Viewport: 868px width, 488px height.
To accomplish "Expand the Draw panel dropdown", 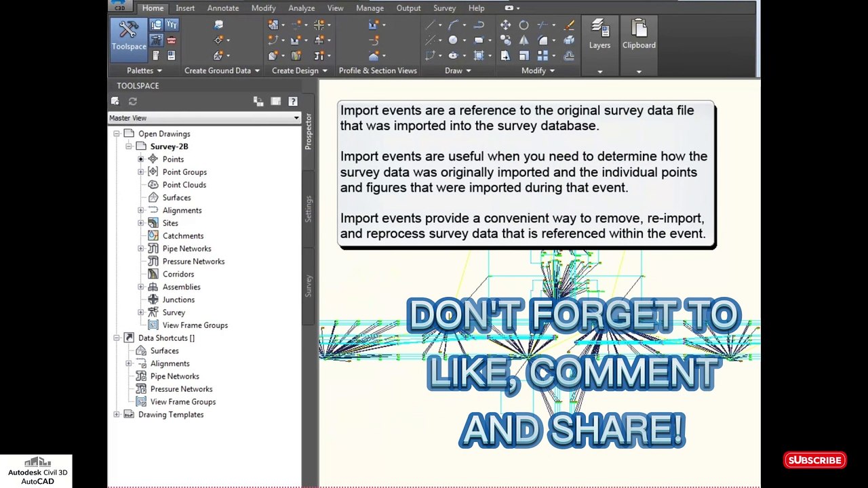I will 468,70.
